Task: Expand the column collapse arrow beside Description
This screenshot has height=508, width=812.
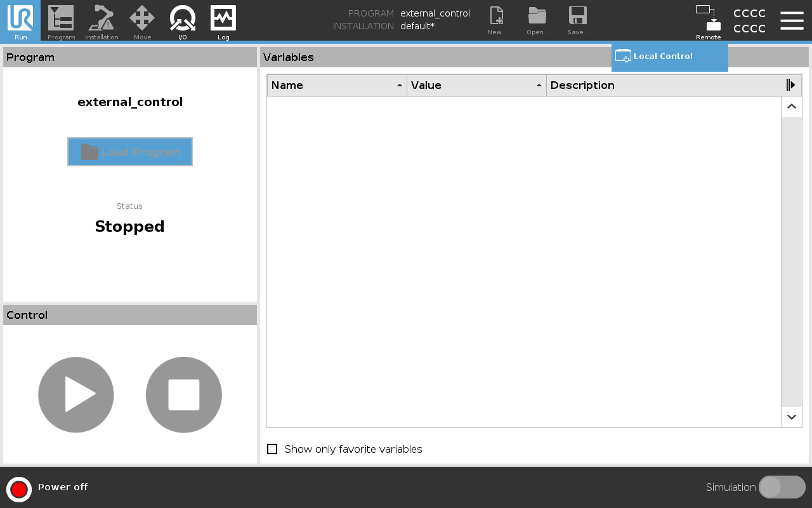Action: (x=790, y=85)
